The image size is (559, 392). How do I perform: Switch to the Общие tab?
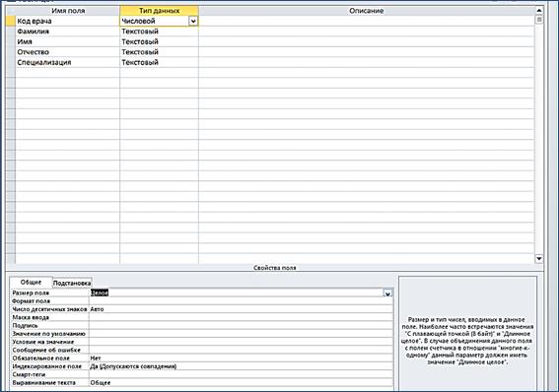tap(31, 283)
